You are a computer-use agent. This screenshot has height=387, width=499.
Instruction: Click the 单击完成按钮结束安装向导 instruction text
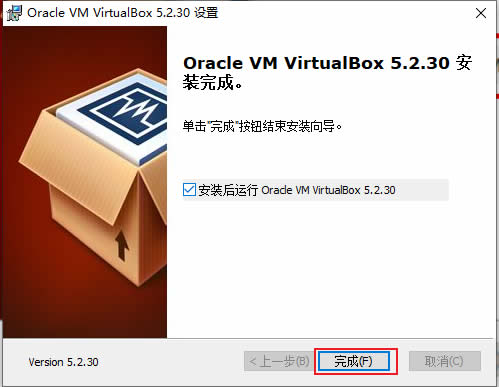coord(262,126)
